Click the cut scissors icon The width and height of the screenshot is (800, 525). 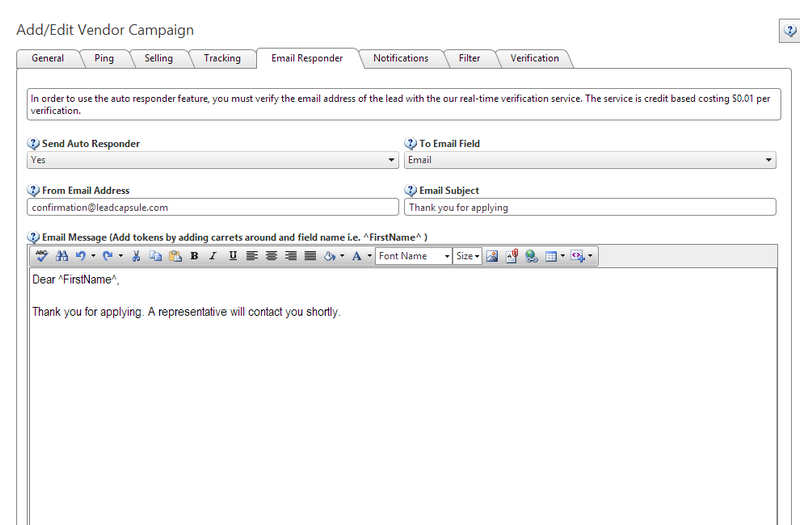(136, 256)
